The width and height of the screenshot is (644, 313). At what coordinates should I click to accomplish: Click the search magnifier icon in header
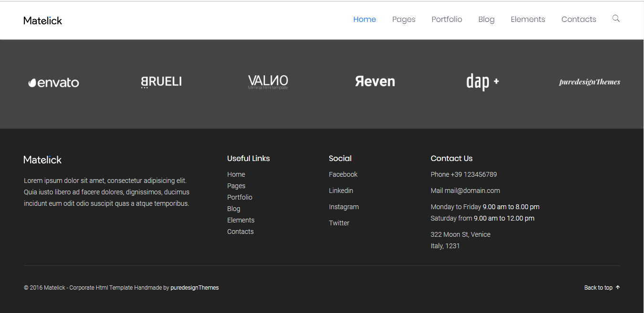tap(616, 19)
